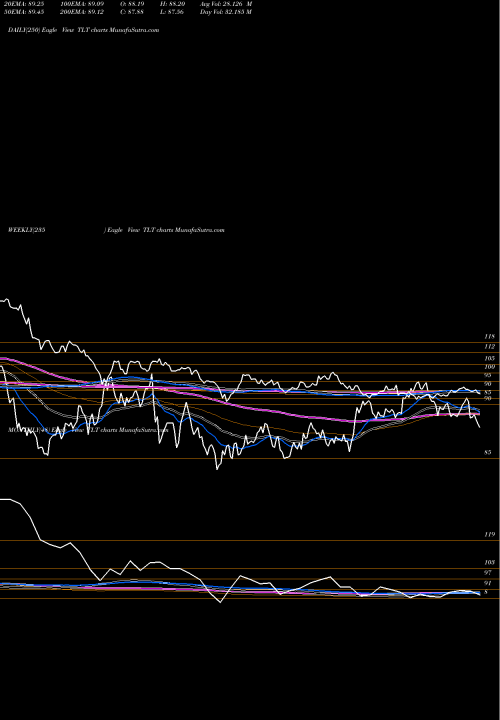Click the 20EMA value in header
This screenshot has height=720, width=500.
pyautogui.click(x=23, y=4)
